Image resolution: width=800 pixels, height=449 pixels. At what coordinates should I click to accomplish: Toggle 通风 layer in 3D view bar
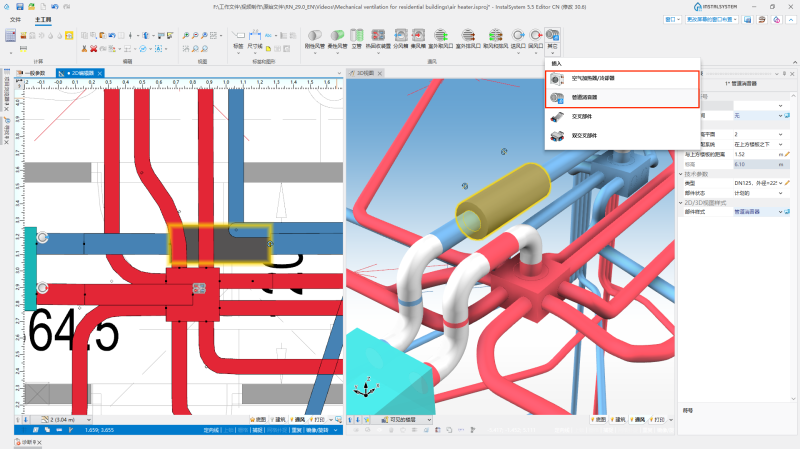click(637, 419)
